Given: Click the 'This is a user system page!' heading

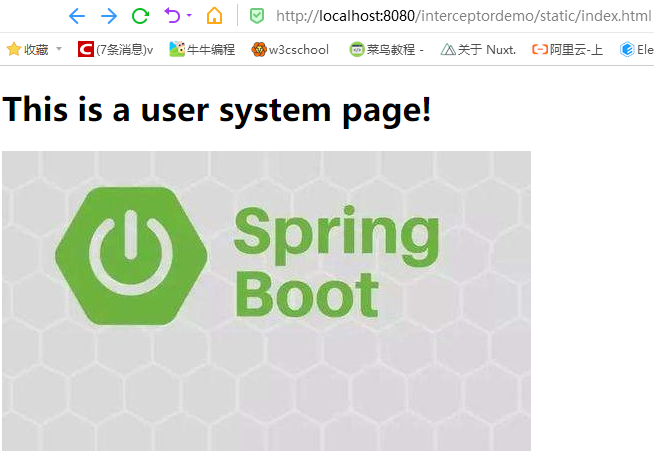Looking at the screenshot, I should coord(217,109).
